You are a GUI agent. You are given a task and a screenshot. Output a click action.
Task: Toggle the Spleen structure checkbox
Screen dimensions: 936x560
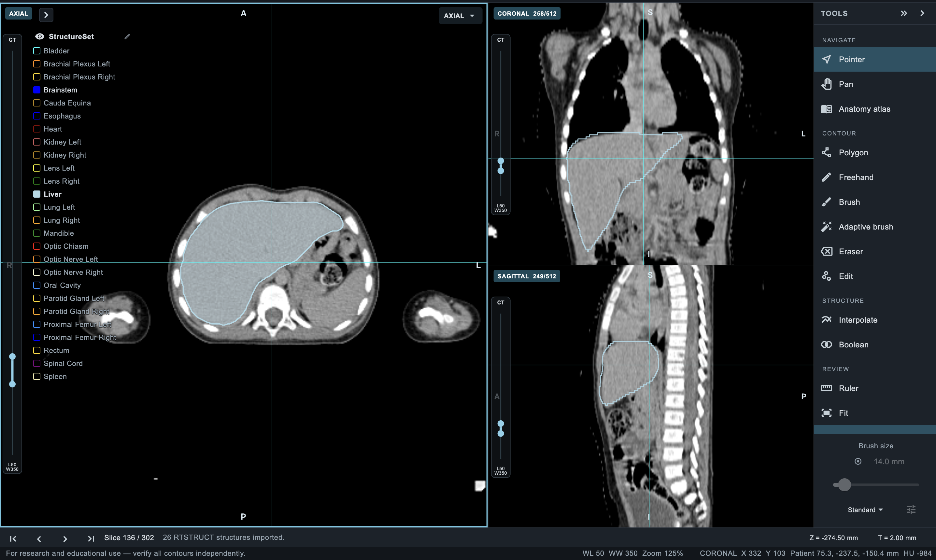click(36, 377)
